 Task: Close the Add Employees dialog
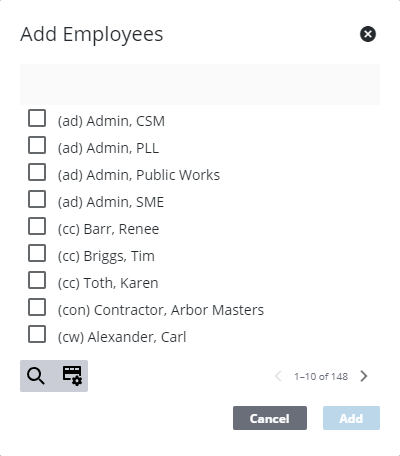(368, 34)
